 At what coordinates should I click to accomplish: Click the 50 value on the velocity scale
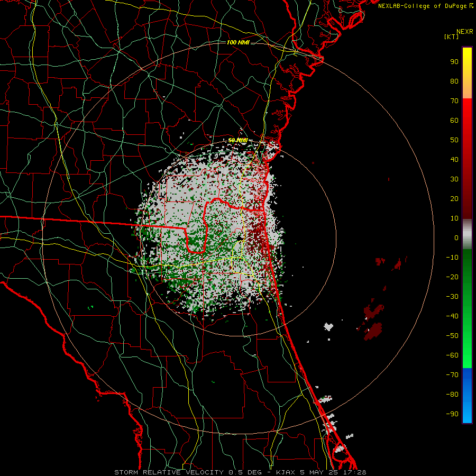(454, 140)
